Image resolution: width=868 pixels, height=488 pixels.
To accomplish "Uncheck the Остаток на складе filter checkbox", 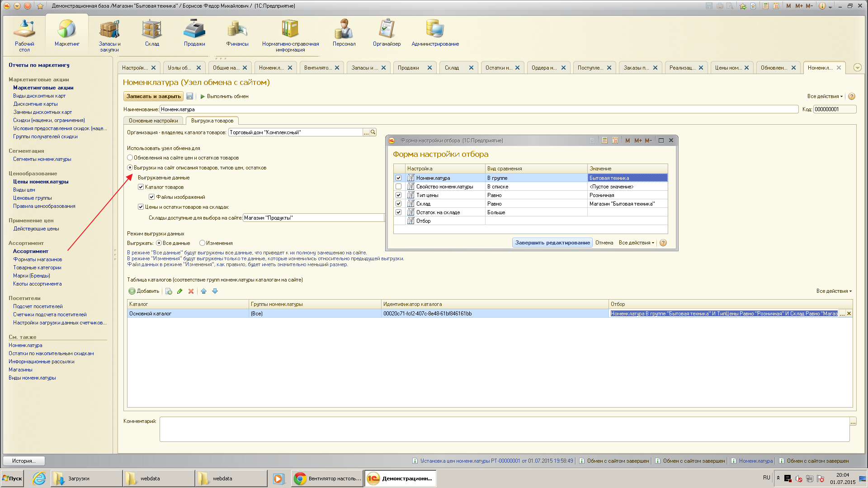I will pos(398,212).
